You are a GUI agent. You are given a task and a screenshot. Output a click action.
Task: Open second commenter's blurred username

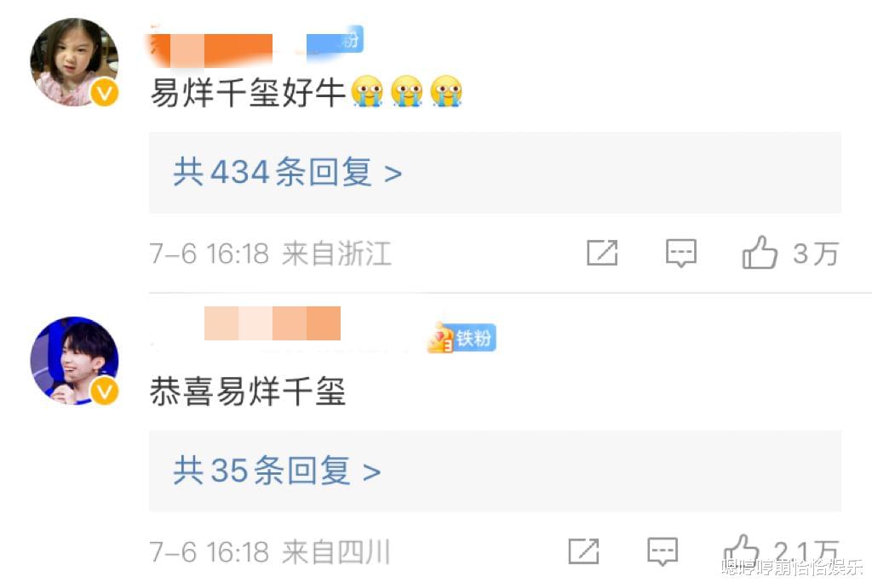point(272,323)
